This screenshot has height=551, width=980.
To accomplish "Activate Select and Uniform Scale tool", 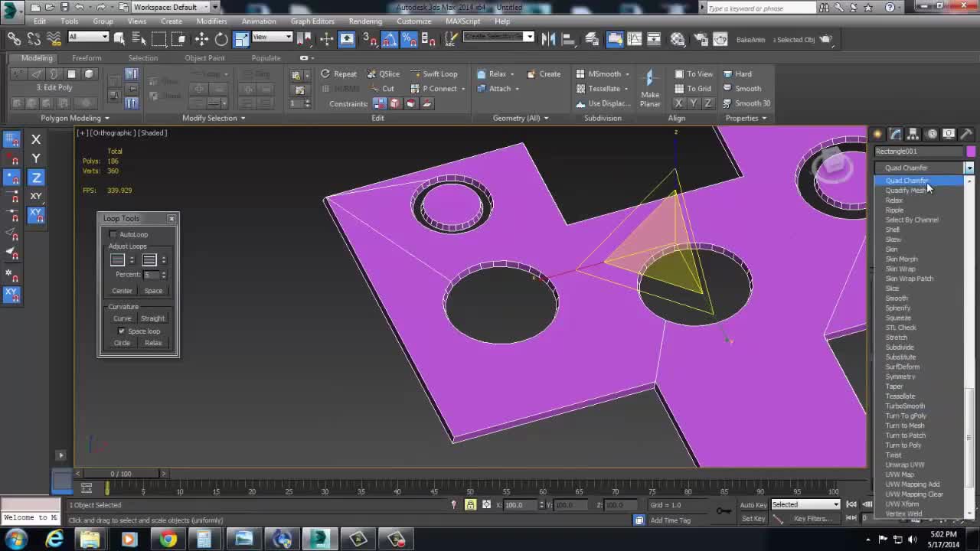I will point(241,39).
